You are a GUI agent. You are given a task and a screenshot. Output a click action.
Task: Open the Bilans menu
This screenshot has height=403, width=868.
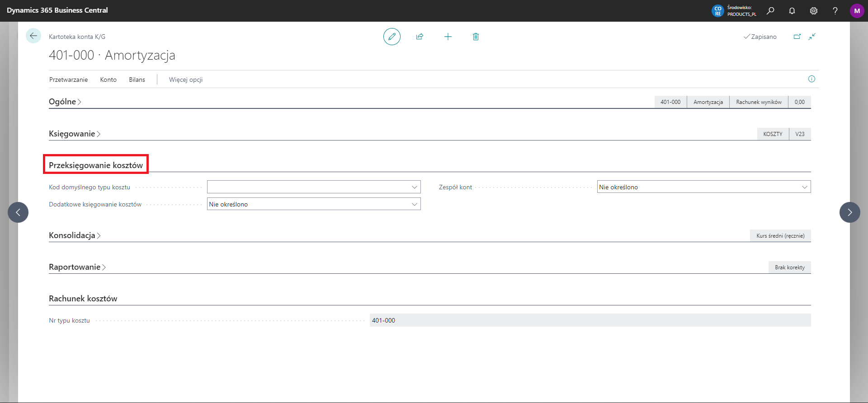[137, 80]
